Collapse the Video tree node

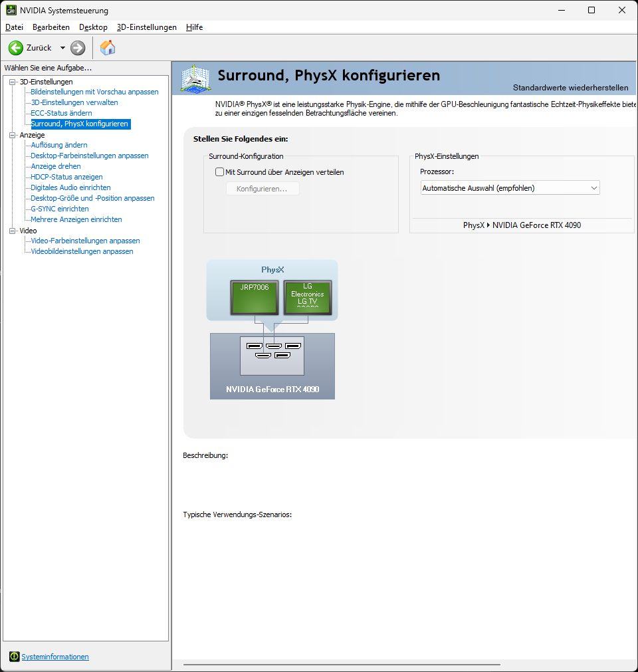(13, 231)
